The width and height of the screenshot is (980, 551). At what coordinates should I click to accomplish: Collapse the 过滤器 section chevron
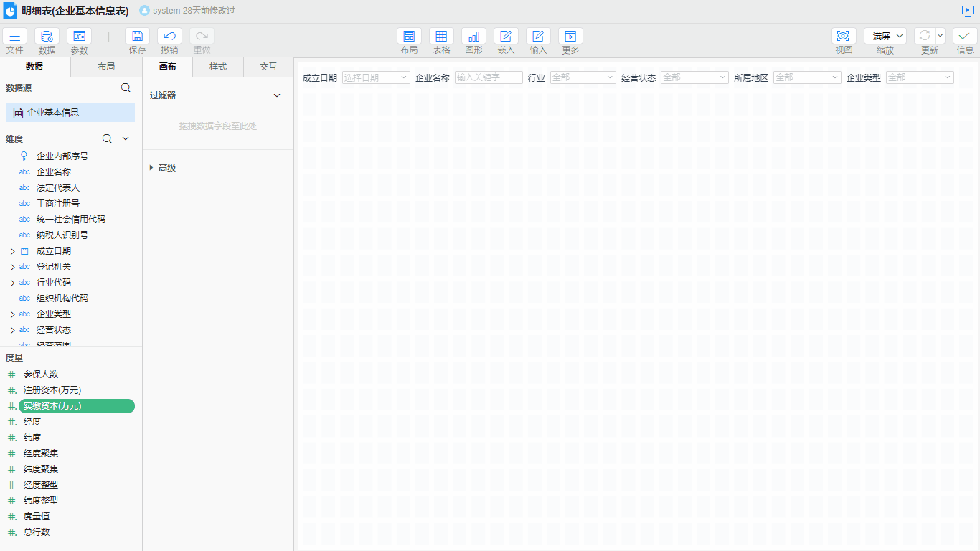pos(277,95)
